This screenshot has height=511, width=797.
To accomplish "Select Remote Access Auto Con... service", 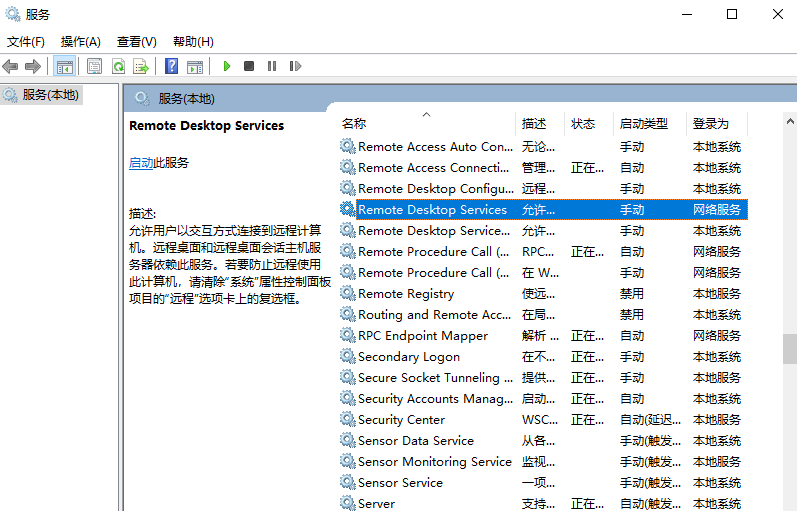I will point(543,146).
